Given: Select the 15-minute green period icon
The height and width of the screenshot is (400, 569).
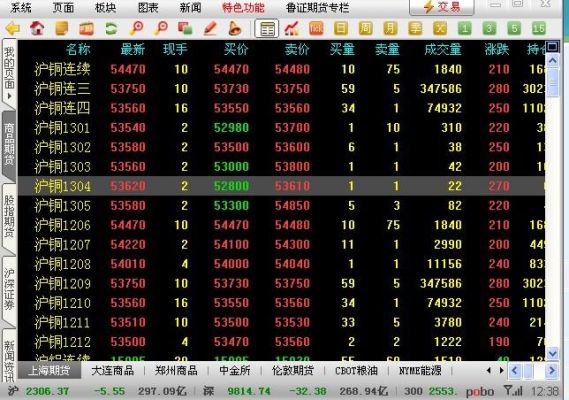Looking at the screenshot, I should 539,28.
